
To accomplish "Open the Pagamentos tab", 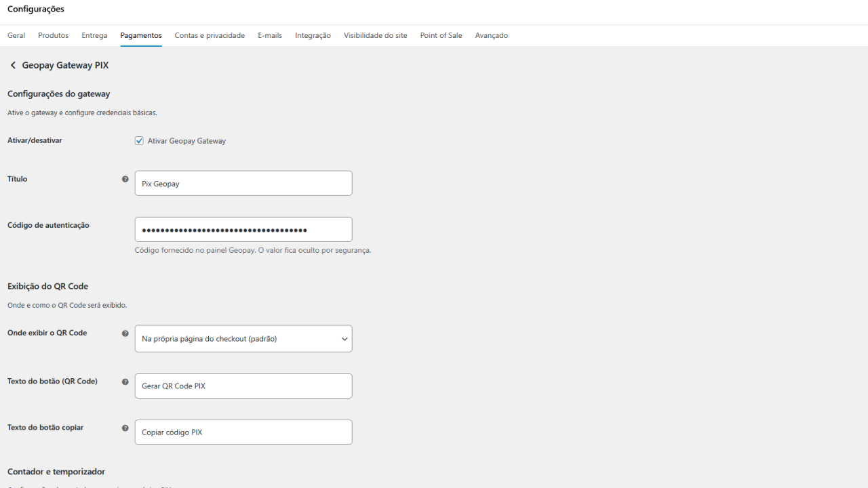I will (141, 35).
